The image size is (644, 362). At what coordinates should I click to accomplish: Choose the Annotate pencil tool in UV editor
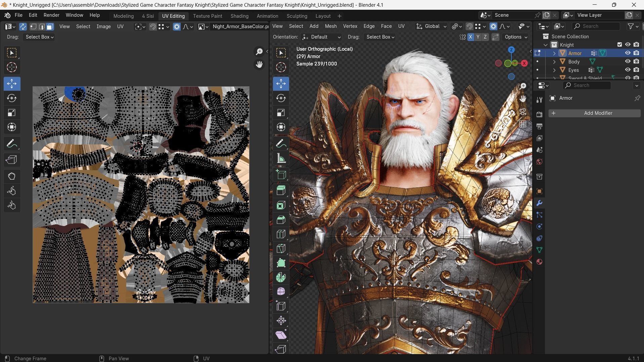point(12,144)
